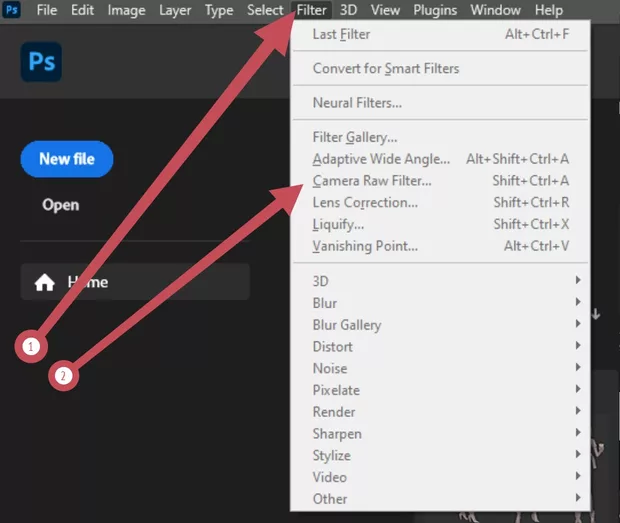Viewport: 620px width, 523px height.
Task: Click the Home icon in the sidebar
Action: (x=44, y=282)
